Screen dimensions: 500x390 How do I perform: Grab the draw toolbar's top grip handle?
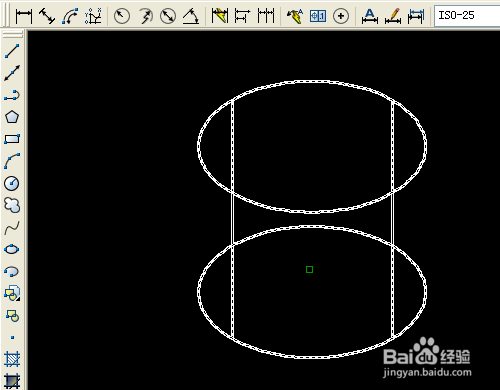[12, 34]
